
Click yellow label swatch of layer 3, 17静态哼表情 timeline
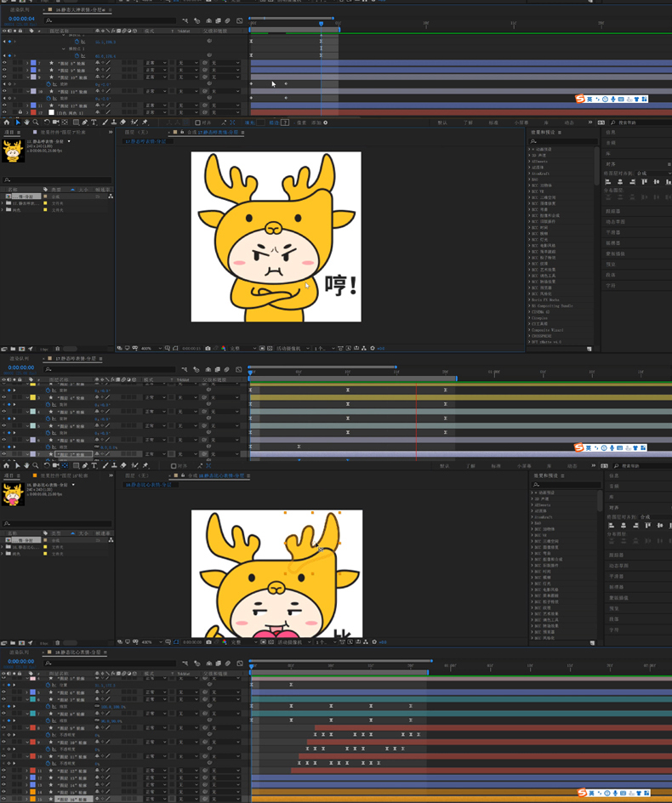33,397
